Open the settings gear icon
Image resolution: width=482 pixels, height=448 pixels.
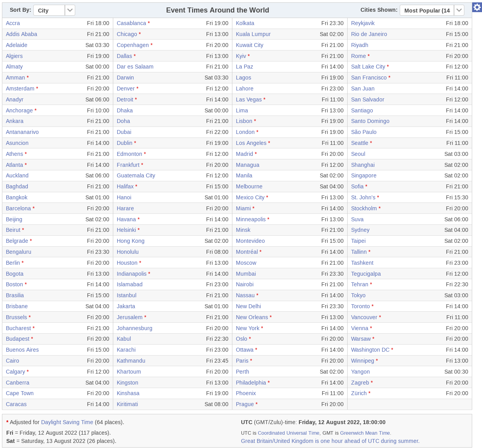point(477,7)
